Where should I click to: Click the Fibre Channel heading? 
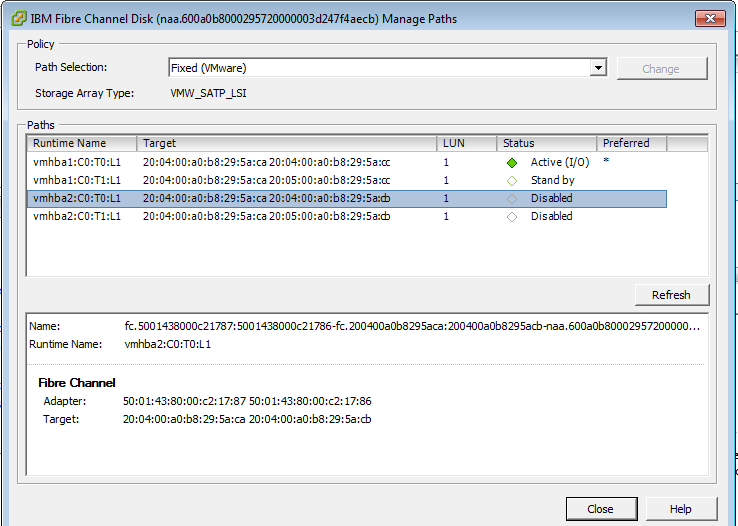[77, 383]
